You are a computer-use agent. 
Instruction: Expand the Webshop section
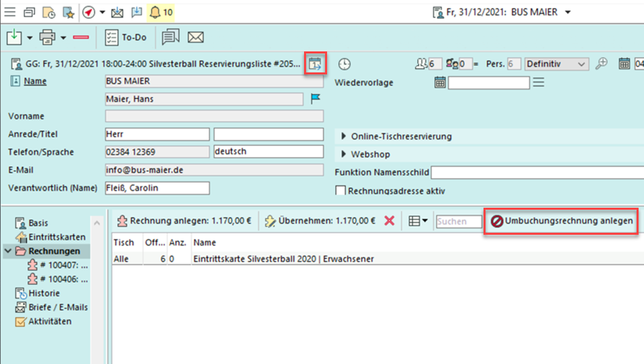point(344,154)
